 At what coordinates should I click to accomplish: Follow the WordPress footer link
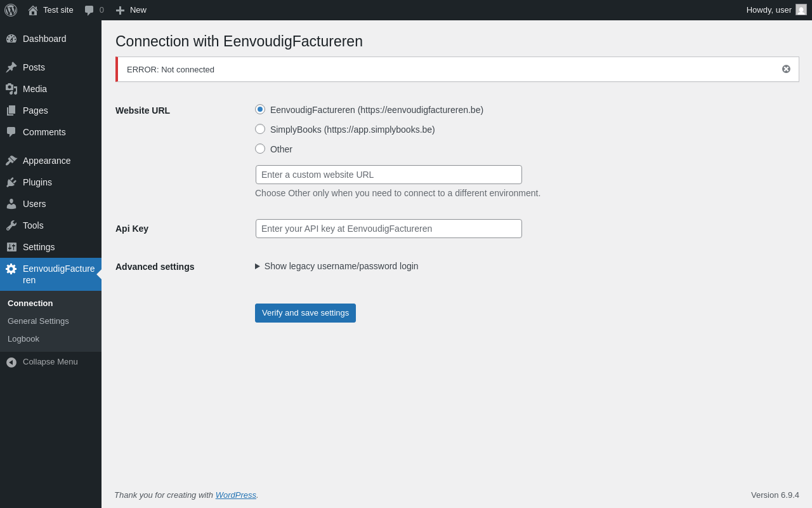(235, 495)
